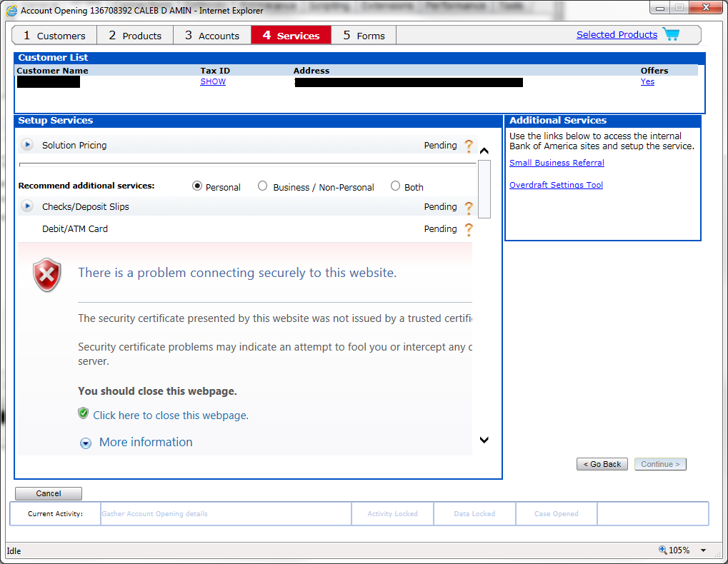
Task: Click SHOW link under Tax ID
Action: 213,81
